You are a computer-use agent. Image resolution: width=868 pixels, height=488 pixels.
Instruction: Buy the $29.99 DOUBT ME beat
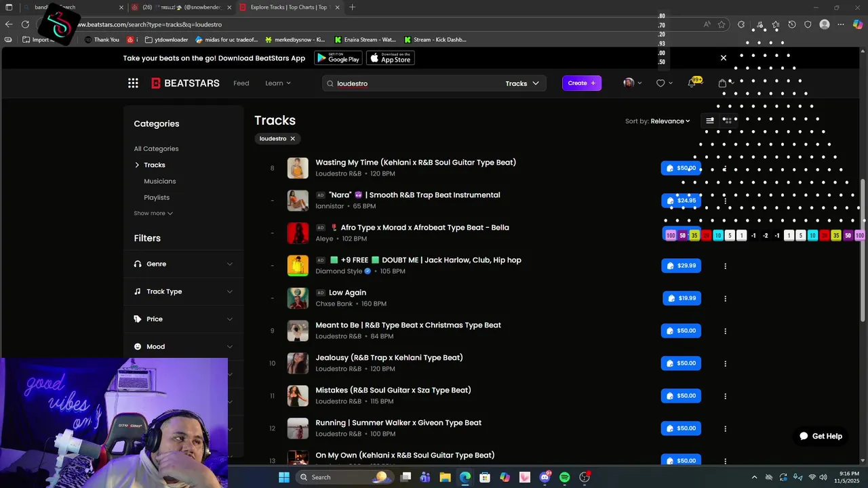pos(681,266)
